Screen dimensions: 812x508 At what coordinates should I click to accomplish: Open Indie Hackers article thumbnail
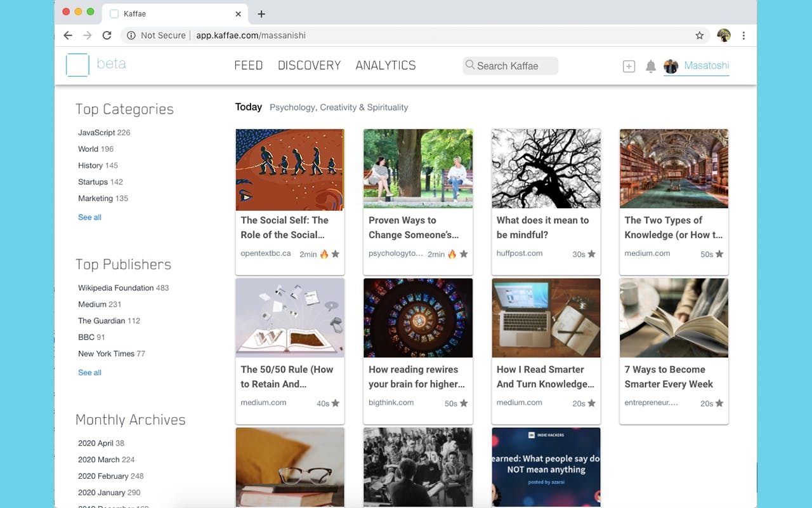click(546, 467)
